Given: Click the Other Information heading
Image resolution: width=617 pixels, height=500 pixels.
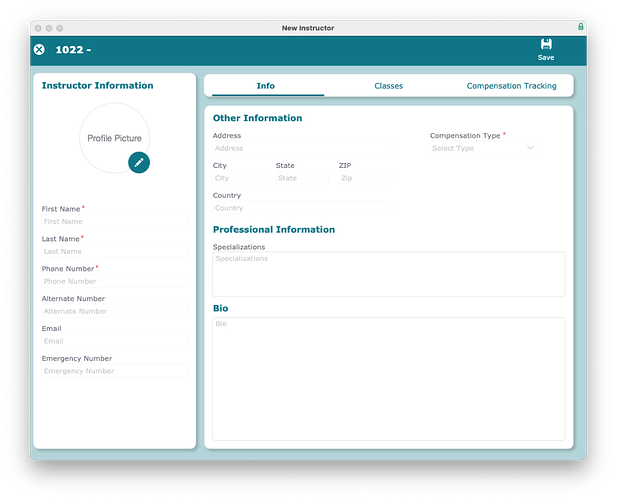Looking at the screenshot, I should pyautogui.click(x=257, y=118).
